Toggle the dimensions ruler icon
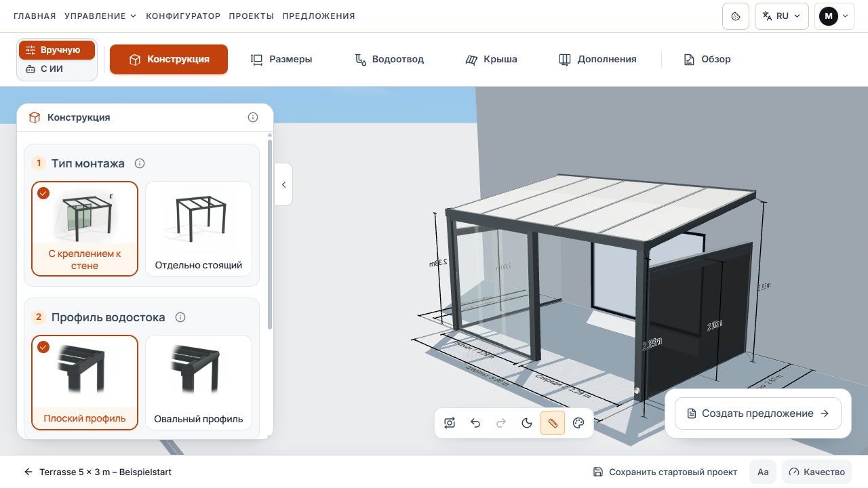The height and width of the screenshot is (488, 868). coord(553,424)
